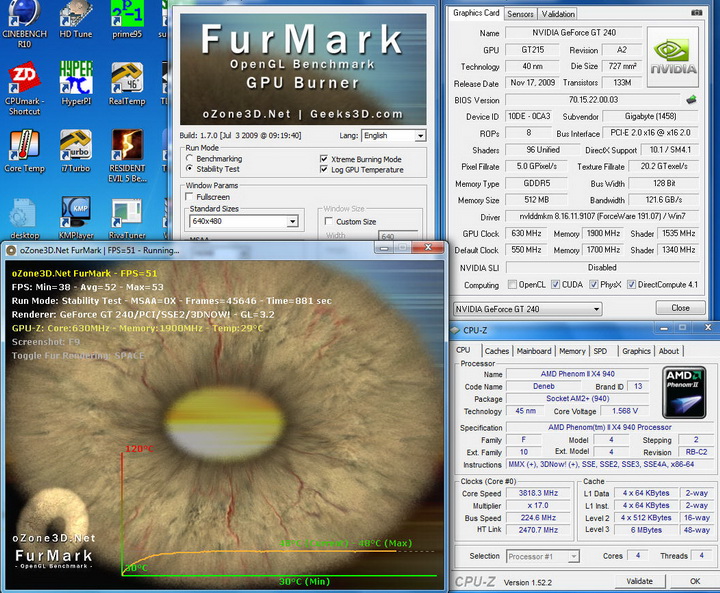720x593 pixels.
Task: Open the prime95 desktop icon
Action: pyautogui.click(x=127, y=20)
